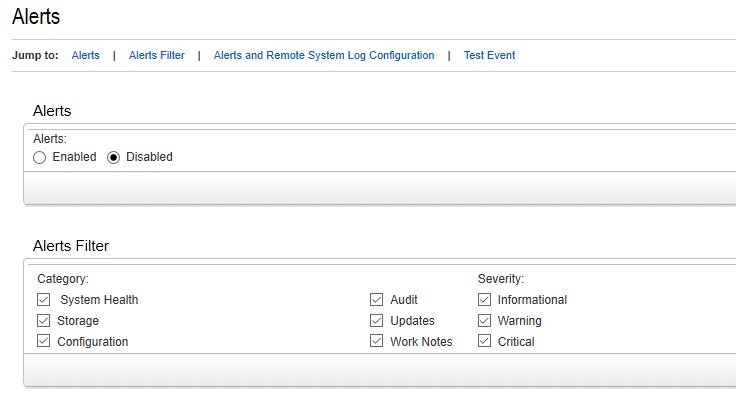
Task: Uncheck the Audit category checkbox
Action: coord(376,300)
